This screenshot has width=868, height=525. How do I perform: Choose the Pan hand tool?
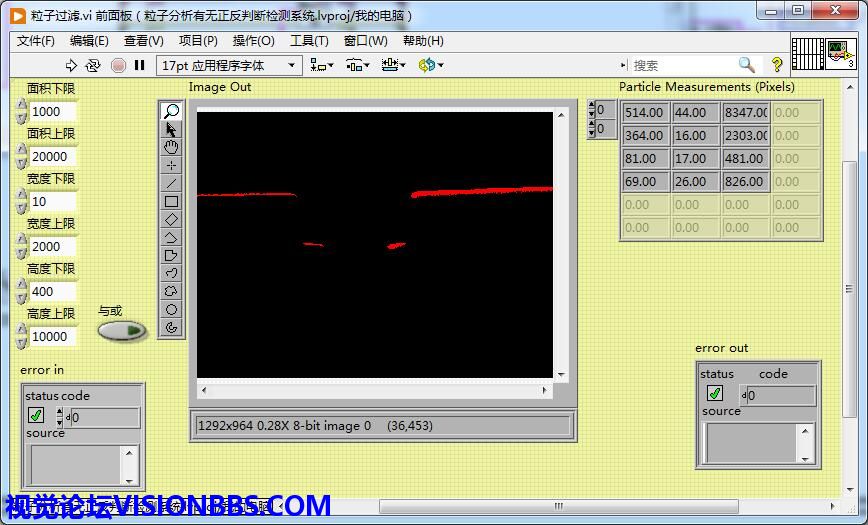tap(171, 147)
